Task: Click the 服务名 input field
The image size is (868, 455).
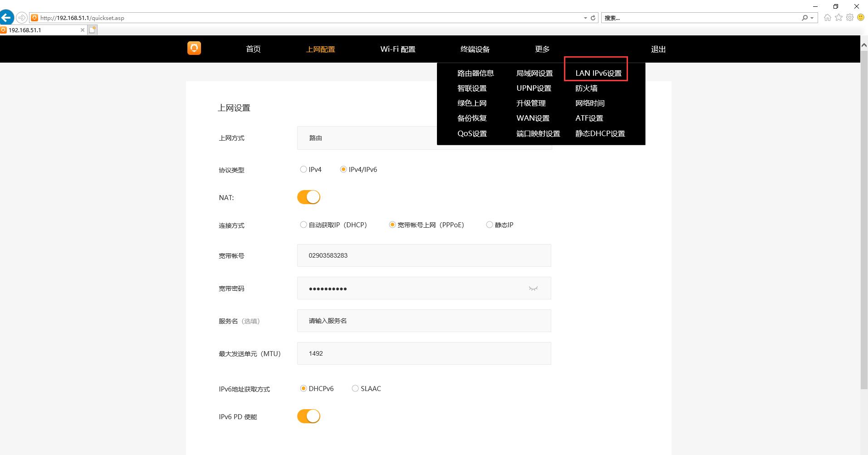Action: (x=424, y=321)
